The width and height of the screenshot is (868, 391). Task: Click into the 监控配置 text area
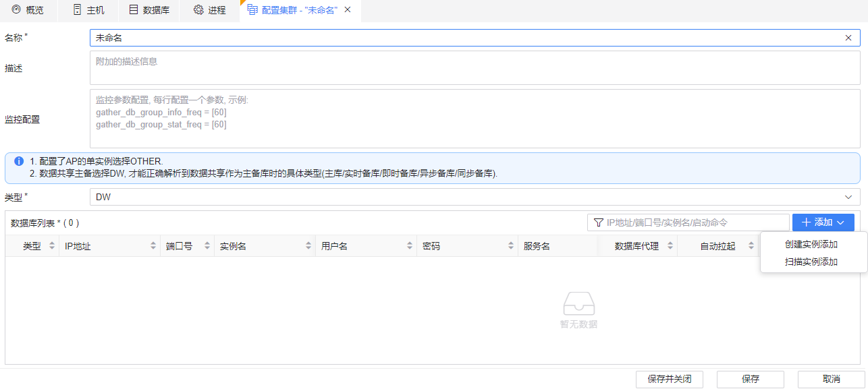[x=474, y=119]
